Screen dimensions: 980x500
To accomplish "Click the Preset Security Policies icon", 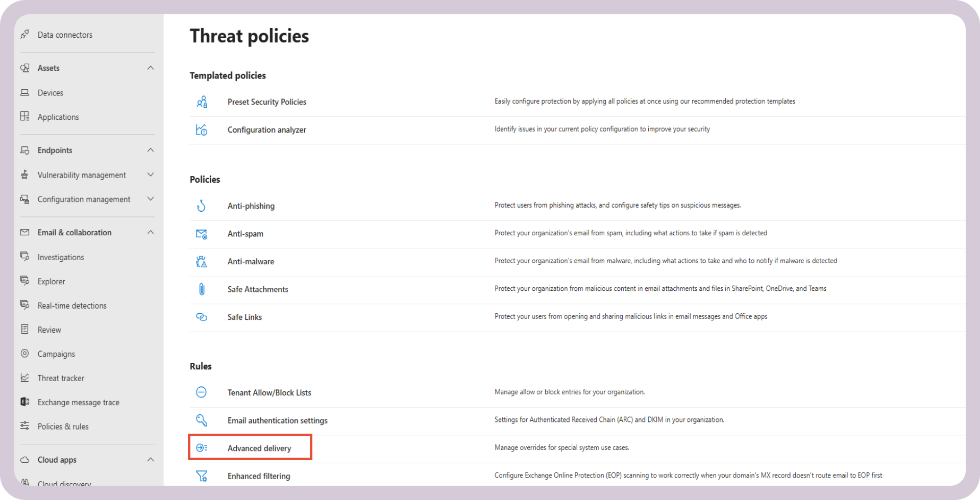I will click(202, 102).
